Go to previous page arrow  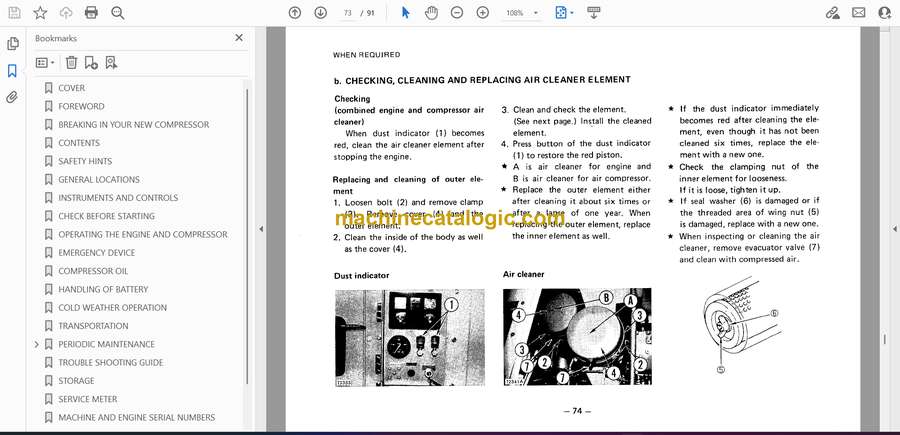tap(295, 13)
